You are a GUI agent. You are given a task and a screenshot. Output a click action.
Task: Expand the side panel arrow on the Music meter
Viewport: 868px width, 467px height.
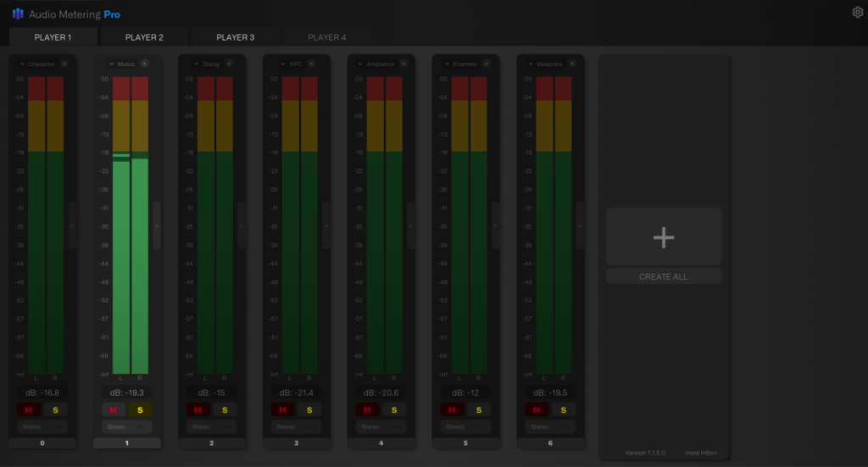pos(157,225)
